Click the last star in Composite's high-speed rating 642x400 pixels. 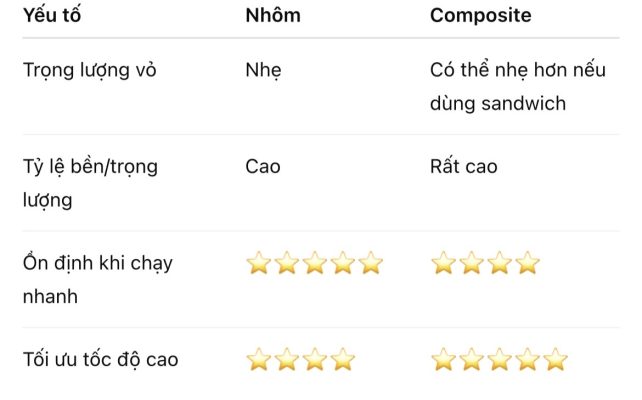coord(556,360)
